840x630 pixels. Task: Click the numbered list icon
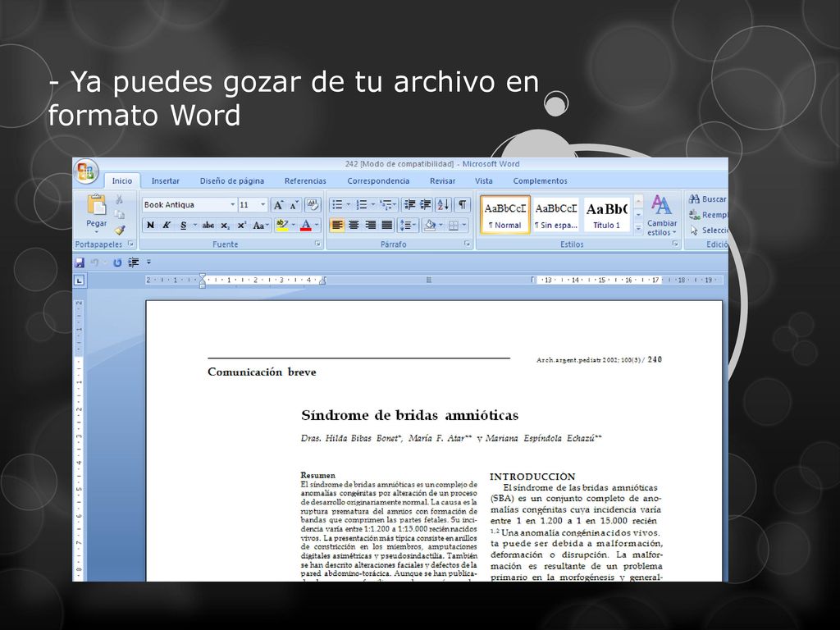362,204
